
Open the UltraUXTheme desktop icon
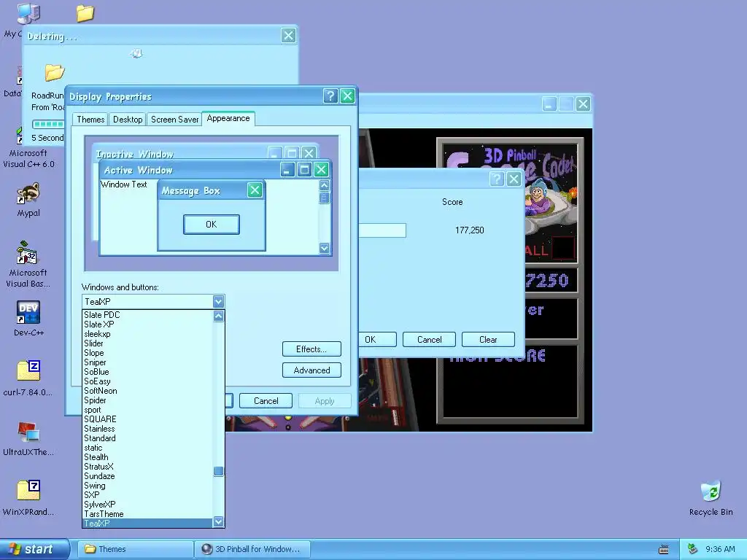click(x=28, y=438)
